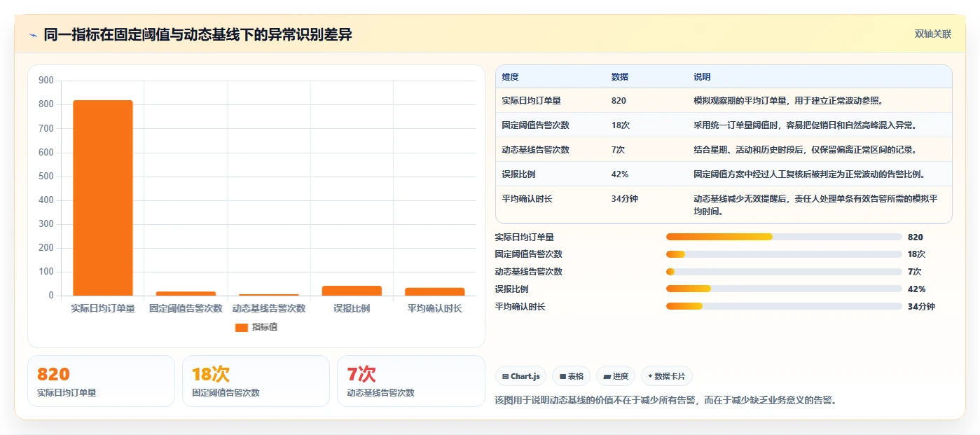Screen dimensions: 980x435
Task: Click the 平均确认时长 progress bar
Action: click(x=784, y=306)
